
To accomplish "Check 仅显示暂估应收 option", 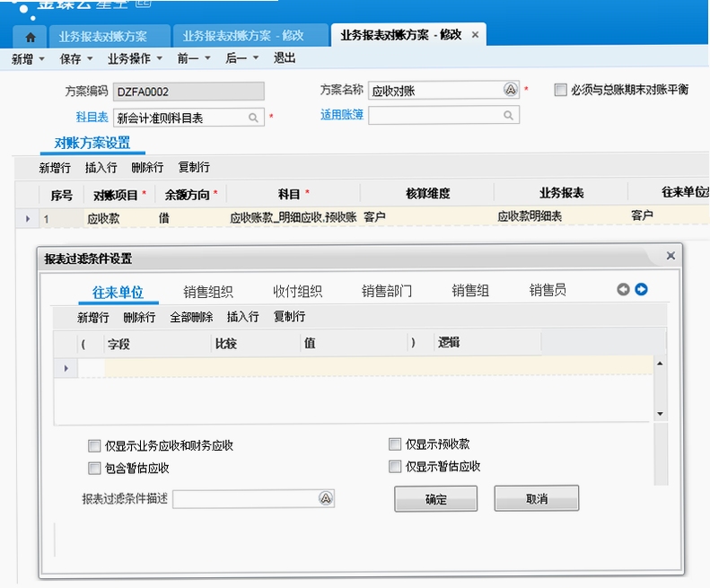I will point(395,466).
